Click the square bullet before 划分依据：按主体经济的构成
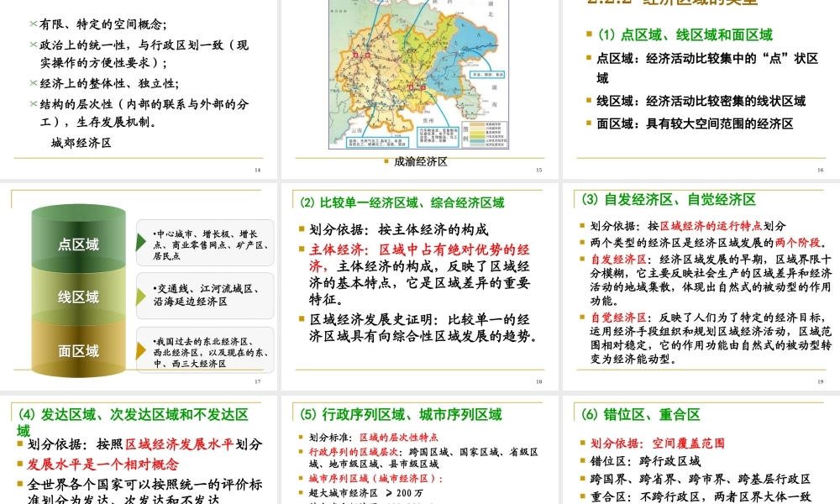Screen dimensions: 840x504 (x=302, y=228)
